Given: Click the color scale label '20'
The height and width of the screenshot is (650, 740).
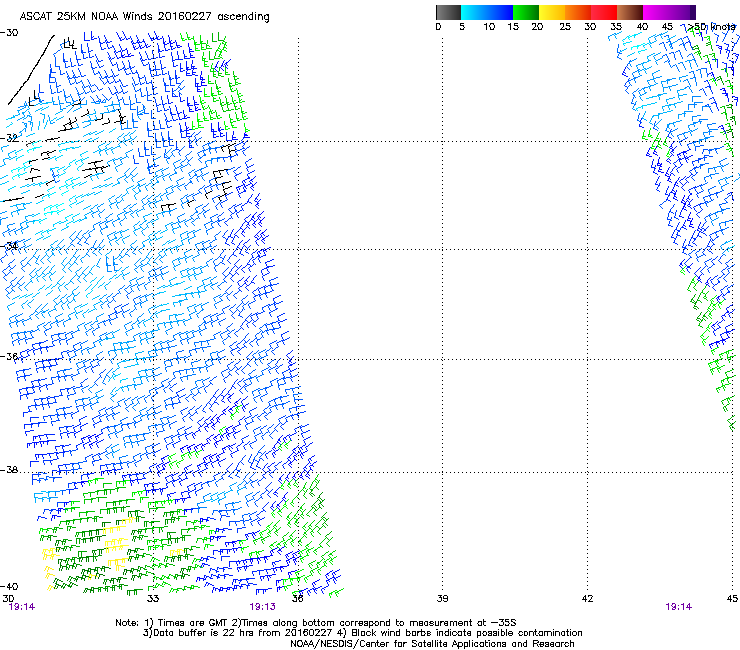Looking at the screenshot, I should point(537,27).
